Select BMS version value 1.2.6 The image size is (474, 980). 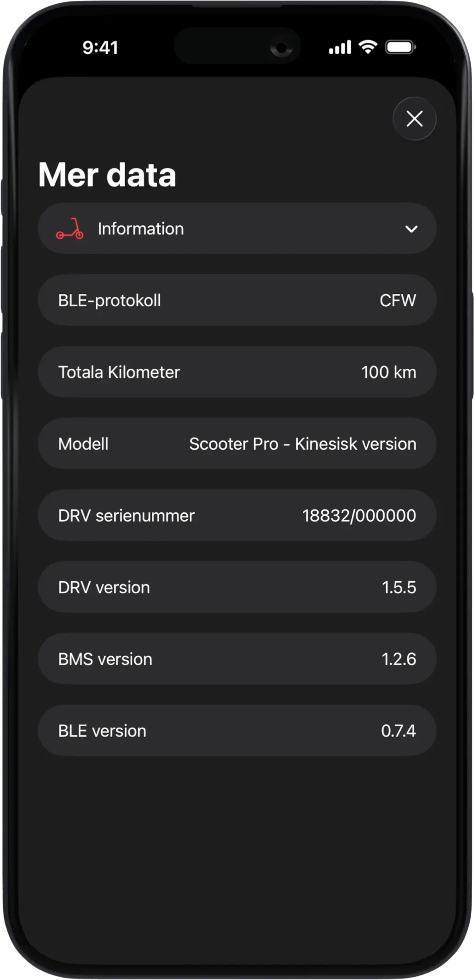(399, 659)
